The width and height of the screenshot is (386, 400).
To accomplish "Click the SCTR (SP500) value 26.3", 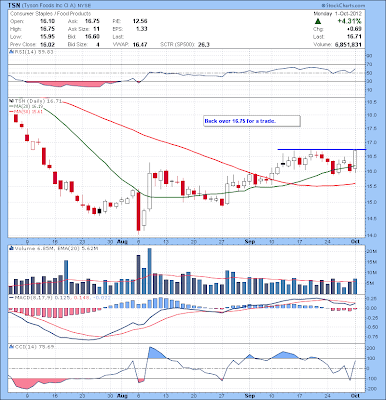I will point(204,44).
